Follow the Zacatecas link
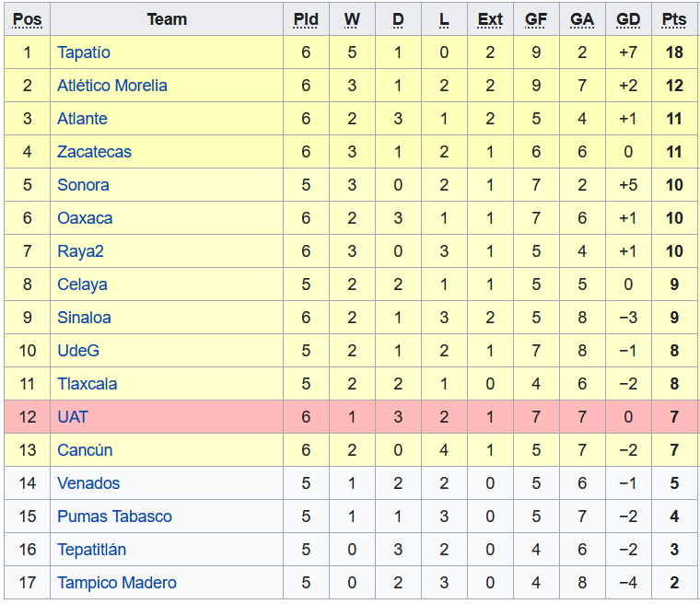The height and width of the screenshot is (604, 700). [94, 152]
